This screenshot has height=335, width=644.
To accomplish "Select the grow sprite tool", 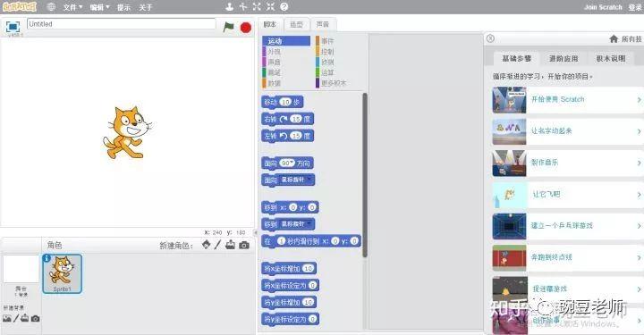I will [x=257, y=6].
